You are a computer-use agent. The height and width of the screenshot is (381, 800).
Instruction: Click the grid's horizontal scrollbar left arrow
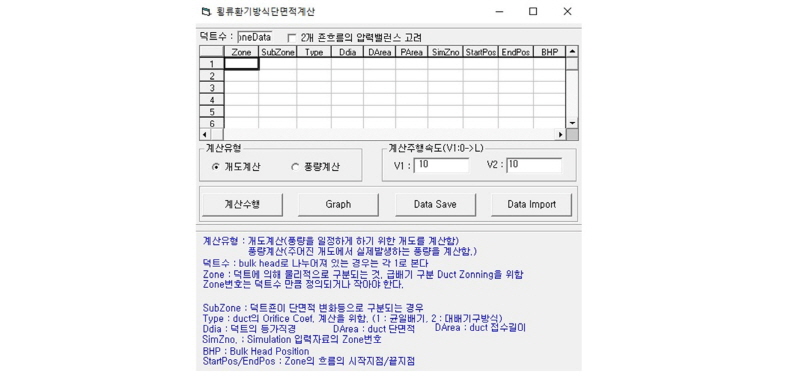(205, 135)
